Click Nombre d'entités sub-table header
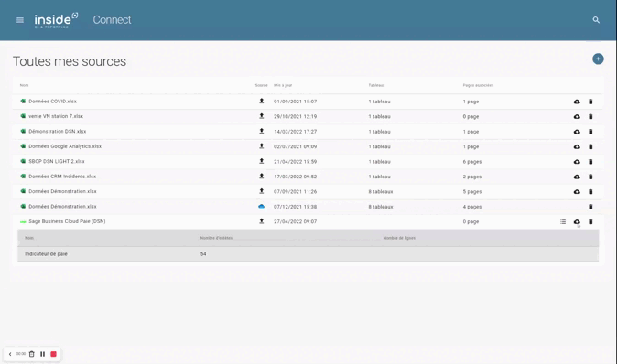This screenshot has width=617, height=364. (216, 238)
